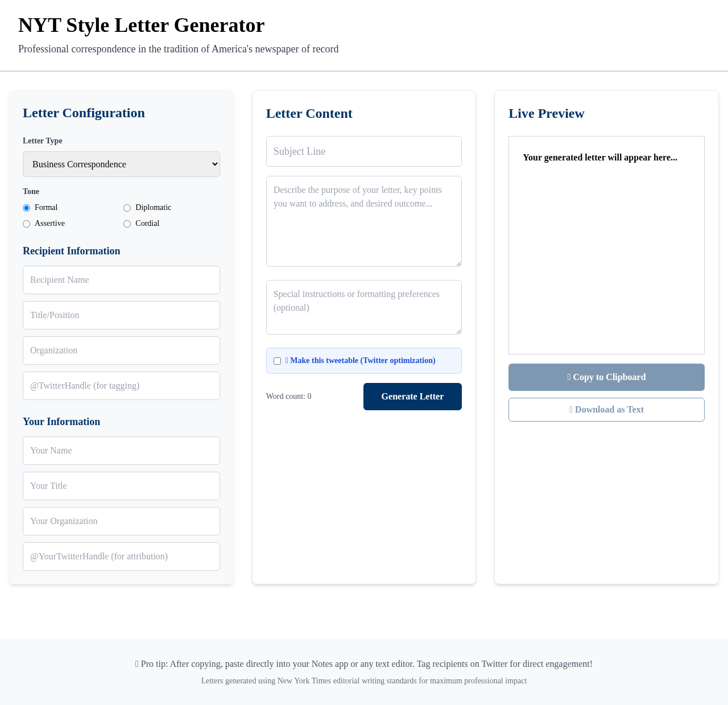Viewport: 728px width, 705px height.
Task: Pick the Assertive tone
Action: 26,224
